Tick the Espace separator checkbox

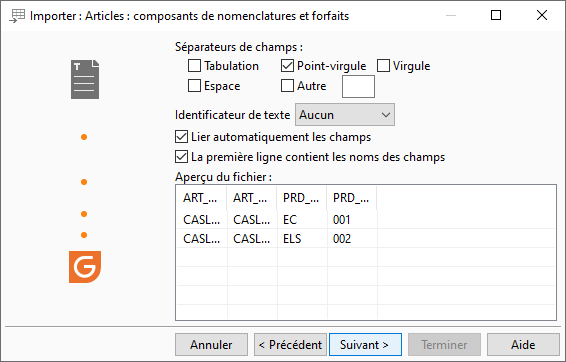pos(194,86)
